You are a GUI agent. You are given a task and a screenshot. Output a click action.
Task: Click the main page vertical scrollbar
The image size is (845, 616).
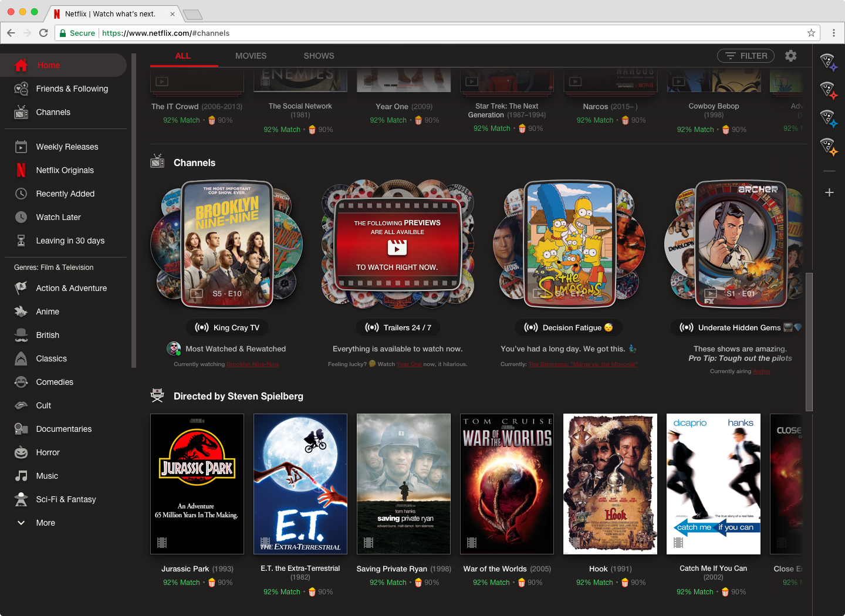(809, 341)
